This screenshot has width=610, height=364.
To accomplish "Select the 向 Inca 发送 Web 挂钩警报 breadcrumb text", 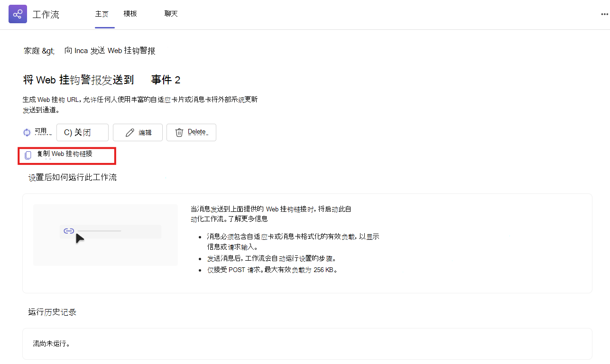I will click(x=110, y=50).
